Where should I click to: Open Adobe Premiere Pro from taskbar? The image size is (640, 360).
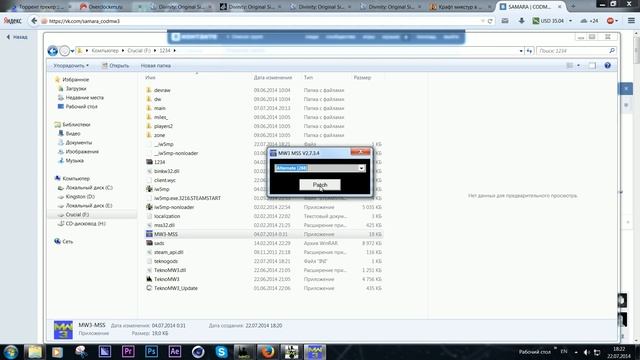128,351
